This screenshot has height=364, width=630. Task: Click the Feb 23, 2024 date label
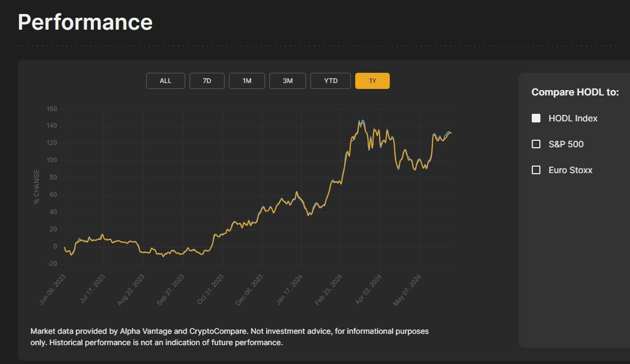click(328, 287)
